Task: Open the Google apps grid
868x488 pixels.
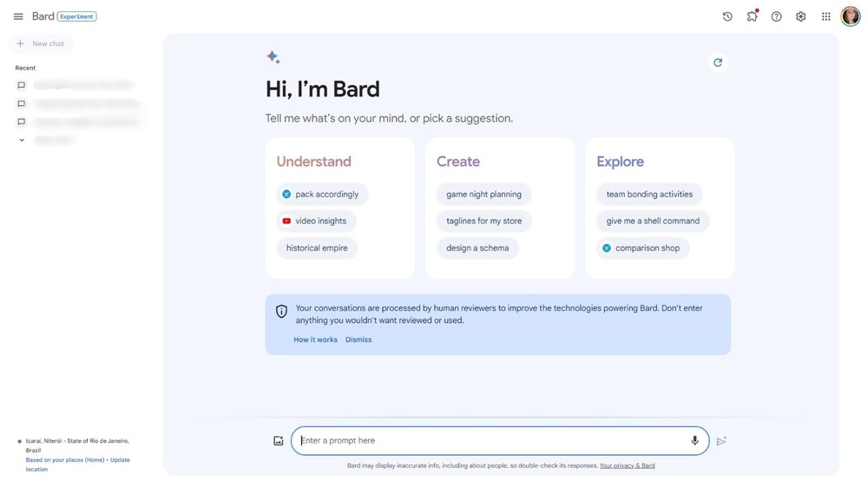Action: pyautogui.click(x=825, y=16)
